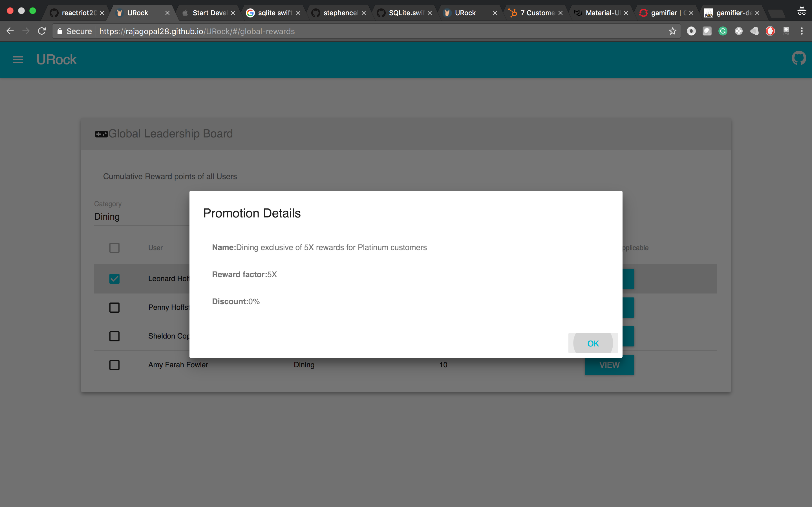Go back with the browser back arrow
Image resolution: width=812 pixels, height=507 pixels.
(x=10, y=31)
